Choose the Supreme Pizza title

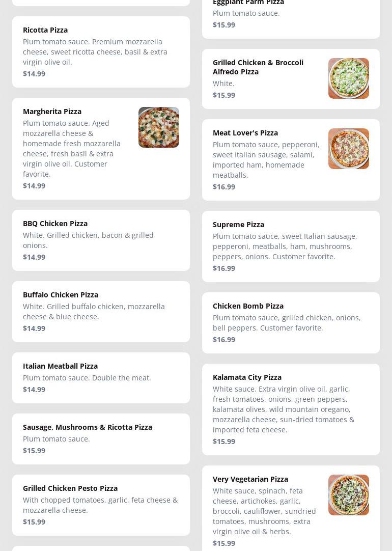238,225
